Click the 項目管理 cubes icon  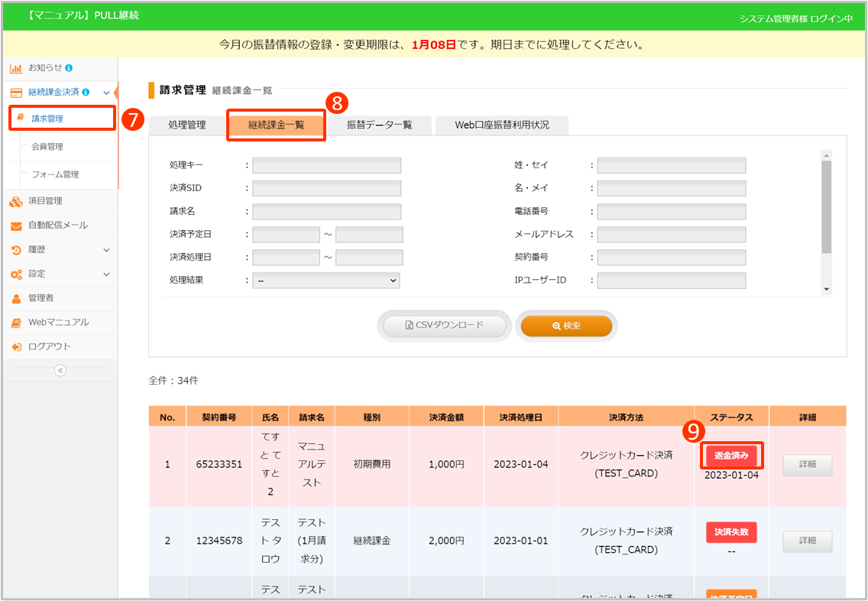(16, 201)
